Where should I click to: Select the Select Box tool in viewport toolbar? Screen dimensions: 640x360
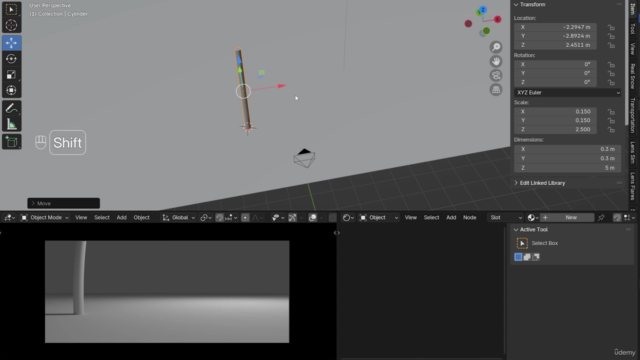[x=11, y=9]
